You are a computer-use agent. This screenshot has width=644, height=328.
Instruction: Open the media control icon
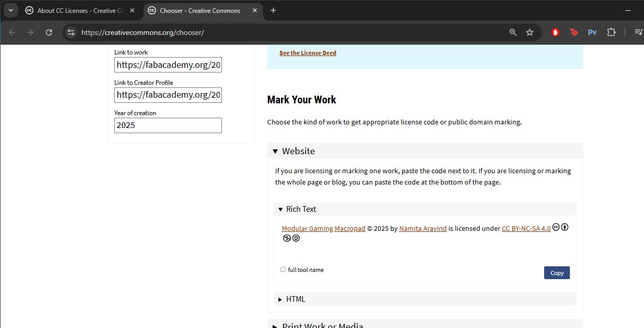[639, 32]
